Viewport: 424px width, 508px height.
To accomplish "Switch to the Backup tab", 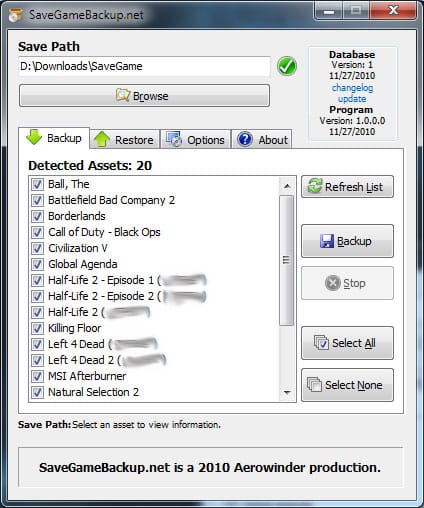I will [54, 138].
